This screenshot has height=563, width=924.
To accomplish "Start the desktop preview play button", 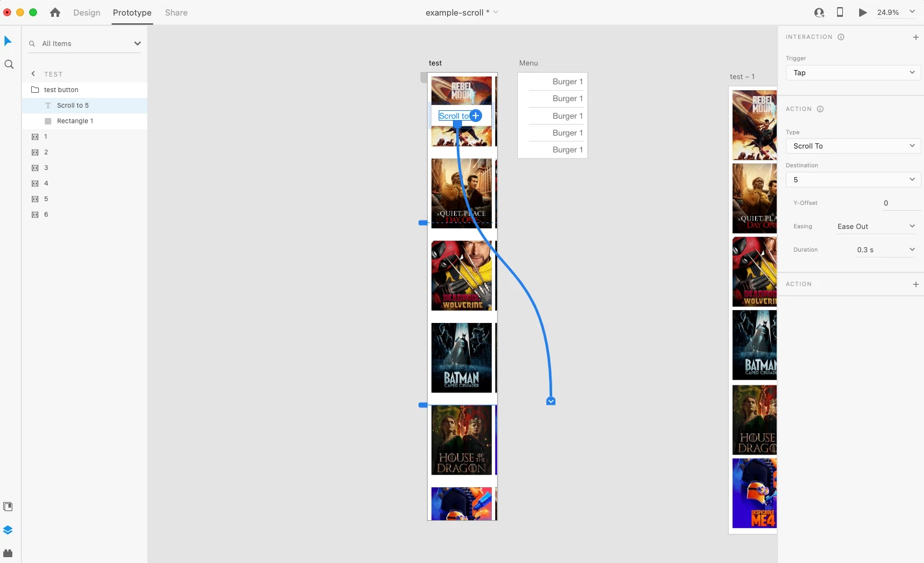I will 862,12.
